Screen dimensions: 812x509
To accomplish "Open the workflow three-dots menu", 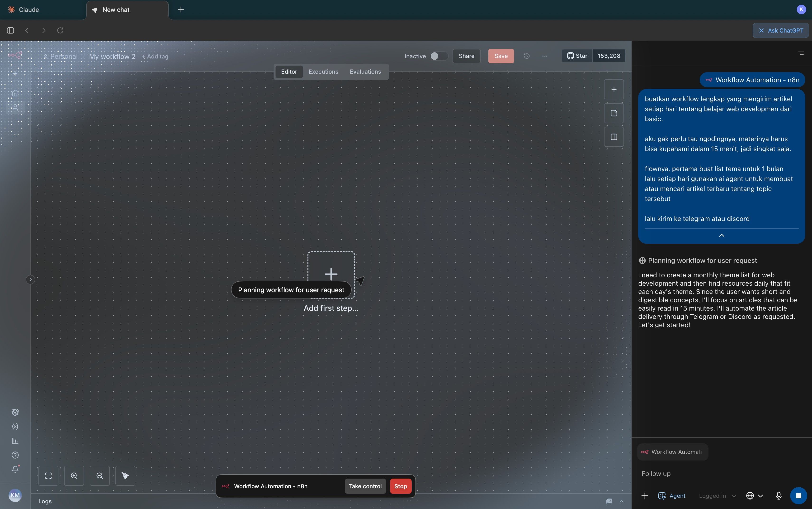I will tap(545, 56).
